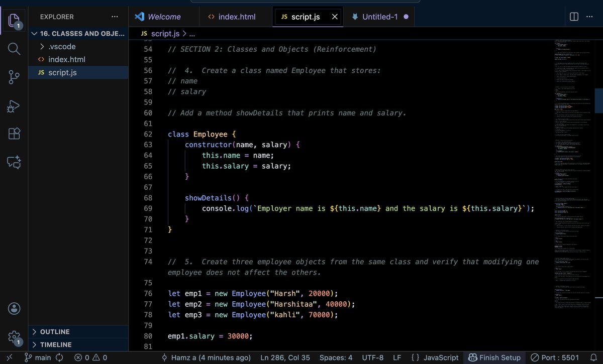Click the errors count indicator
Image resolution: width=603 pixels, height=364 pixels.
tap(82, 357)
